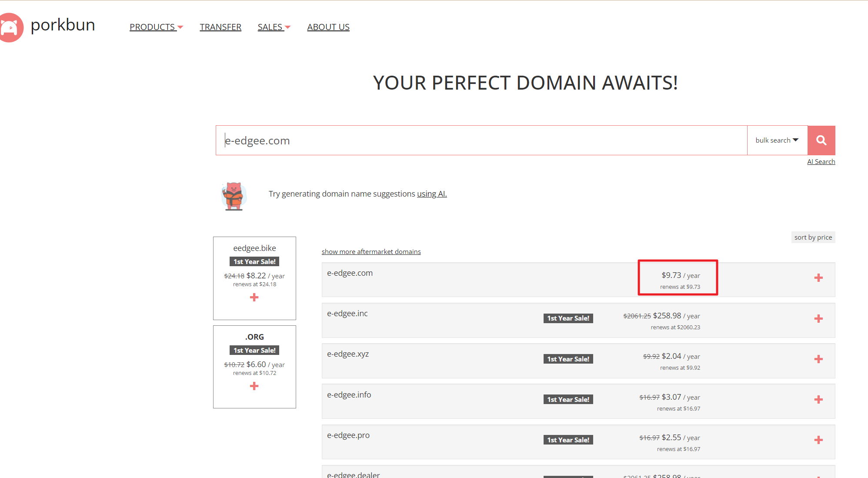Add e-edgee.pro using its plus icon
This screenshot has width=868, height=478.
[x=818, y=440]
